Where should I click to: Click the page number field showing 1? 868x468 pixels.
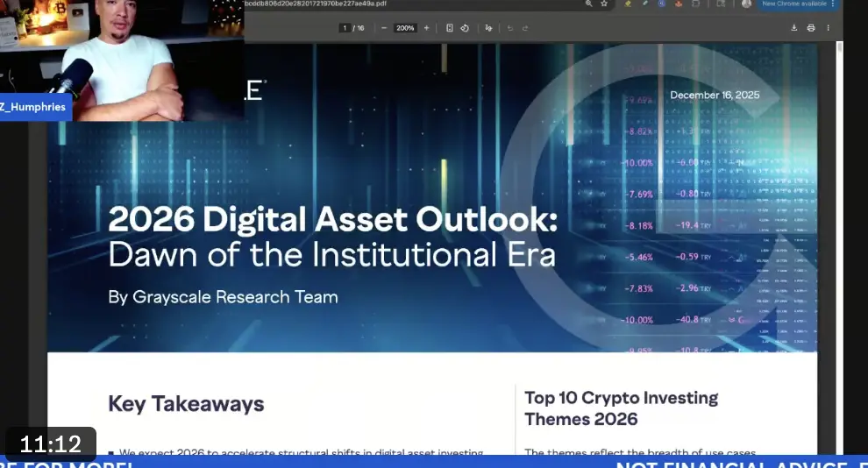(345, 28)
